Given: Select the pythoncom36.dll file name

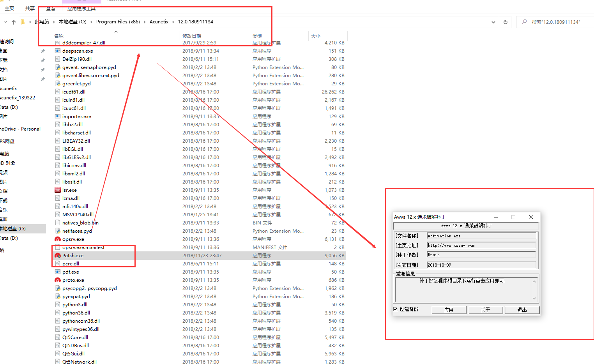Looking at the screenshot, I should pyautogui.click(x=81, y=321).
